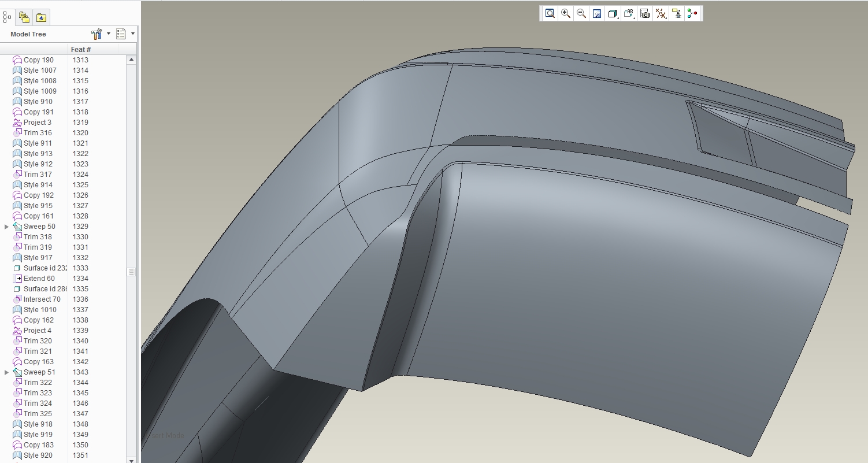
Task: Open the Saved Orientations views icon
Action: point(629,13)
